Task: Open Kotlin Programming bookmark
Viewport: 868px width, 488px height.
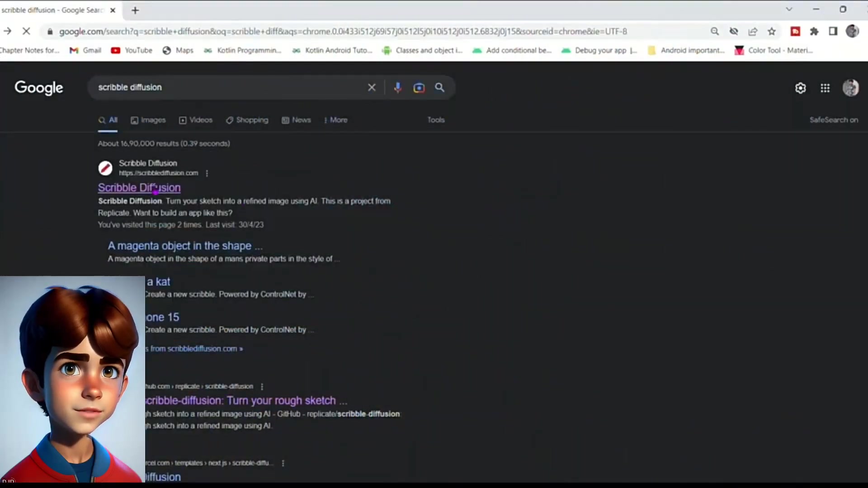Action: click(243, 50)
